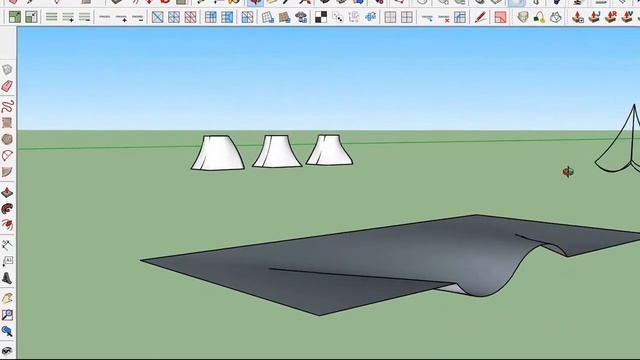Select the leftmost white tent model
Image resolution: width=640 pixels, height=360 pixels.
click(x=218, y=153)
